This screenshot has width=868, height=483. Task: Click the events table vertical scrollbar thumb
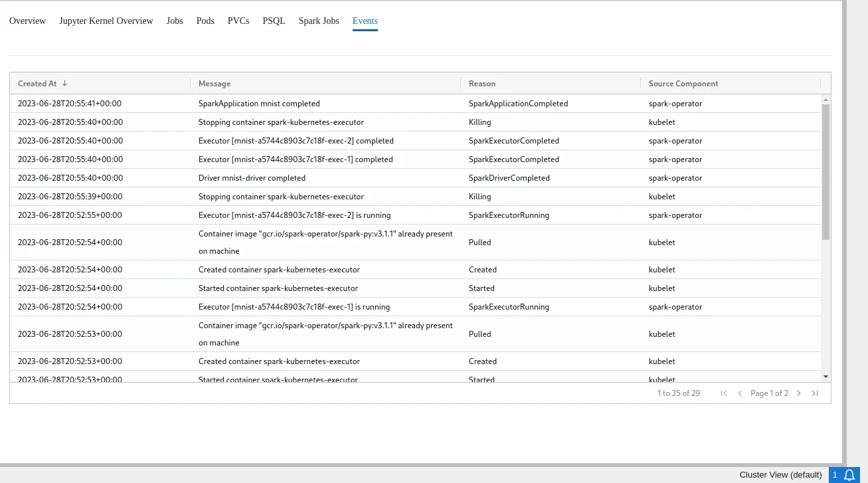click(x=825, y=171)
